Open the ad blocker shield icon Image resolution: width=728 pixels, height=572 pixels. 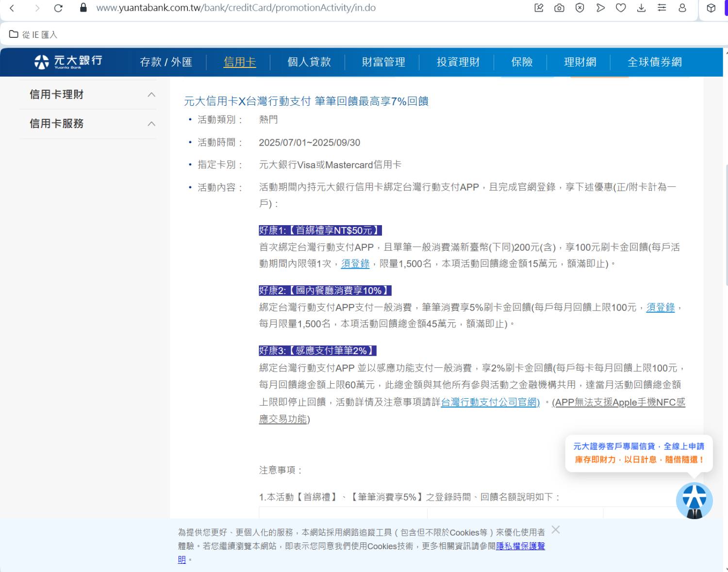pyautogui.click(x=579, y=8)
